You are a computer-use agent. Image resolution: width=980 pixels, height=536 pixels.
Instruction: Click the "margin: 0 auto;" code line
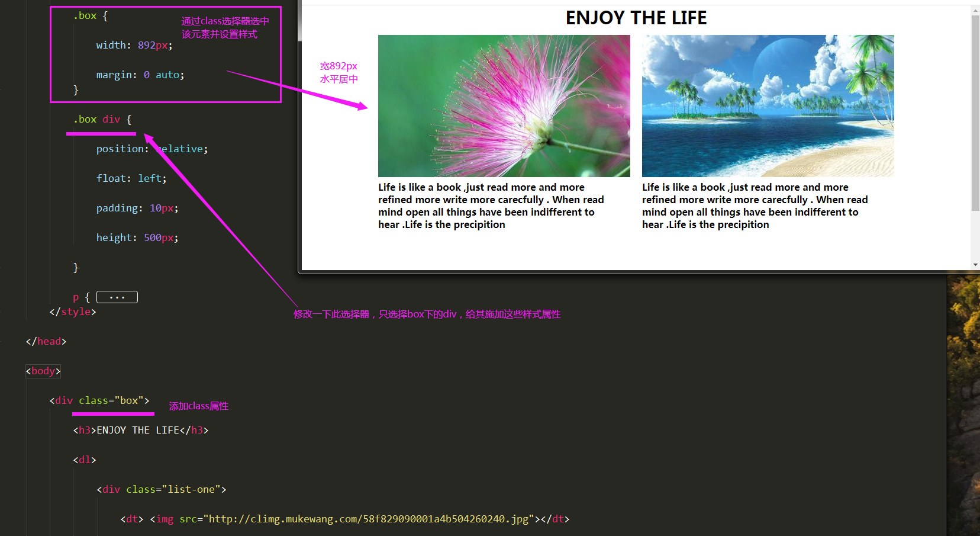click(140, 75)
